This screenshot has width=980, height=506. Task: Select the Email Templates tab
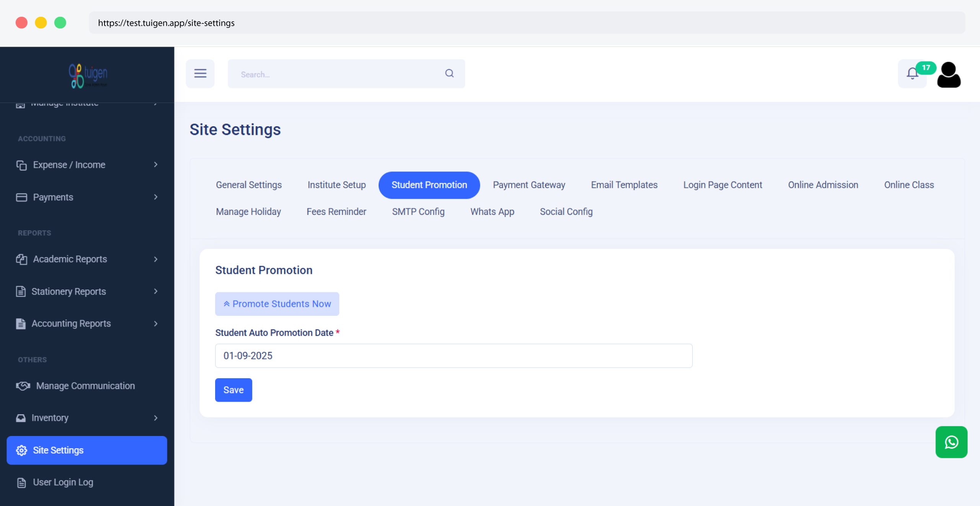click(624, 185)
